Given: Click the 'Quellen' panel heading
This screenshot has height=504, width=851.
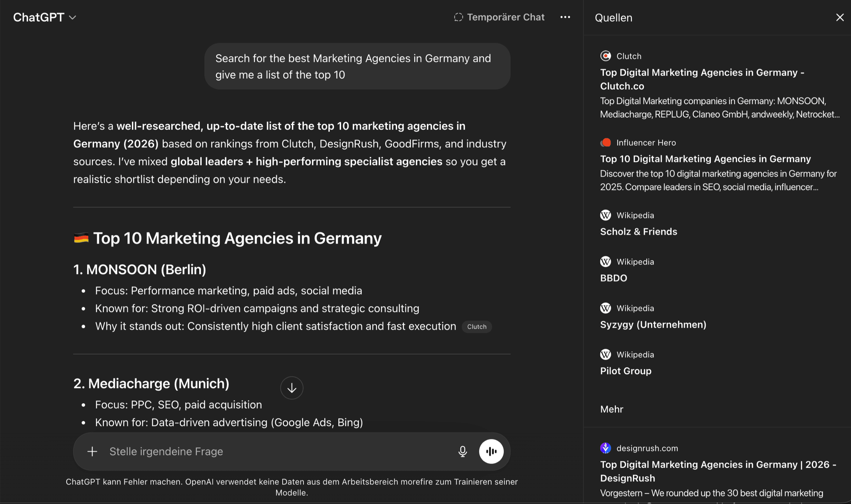Looking at the screenshot, I should [x=613, y=17].
